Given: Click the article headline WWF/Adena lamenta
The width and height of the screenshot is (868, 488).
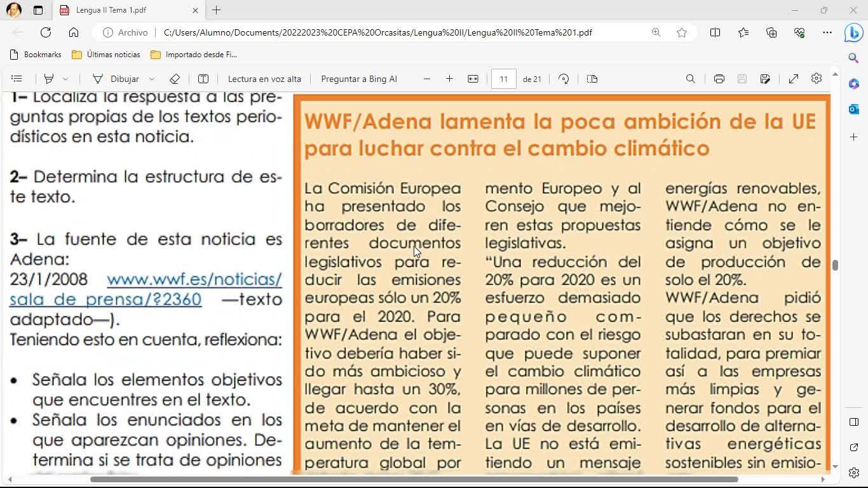Looking at the screenshot, I should [x=560, y=135].
